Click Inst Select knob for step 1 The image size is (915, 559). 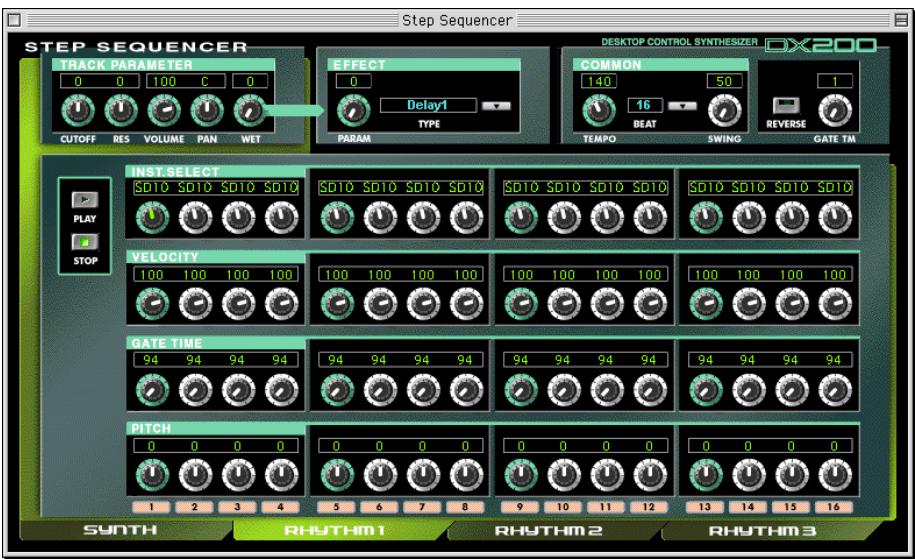pyautogui.click(x=152, y=218)
